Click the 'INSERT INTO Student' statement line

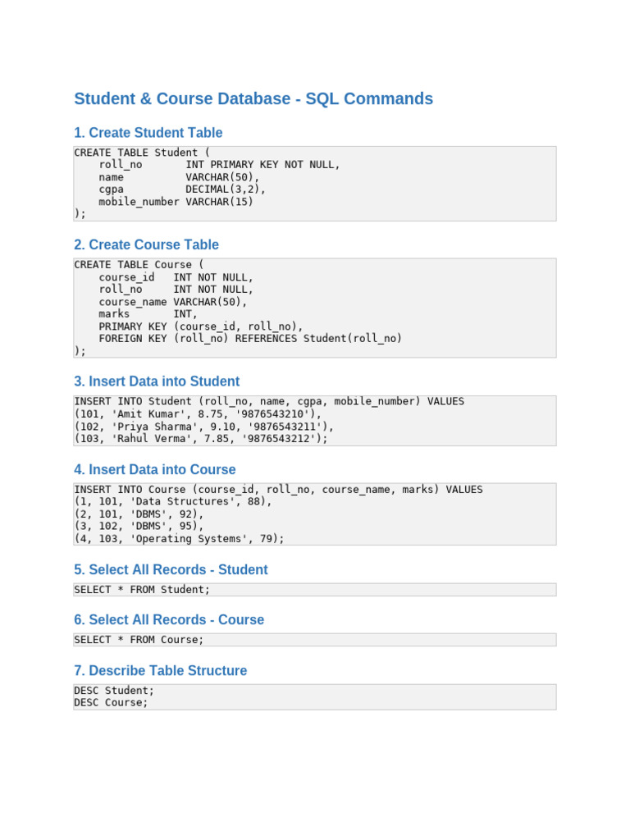[x=269, y=401]
